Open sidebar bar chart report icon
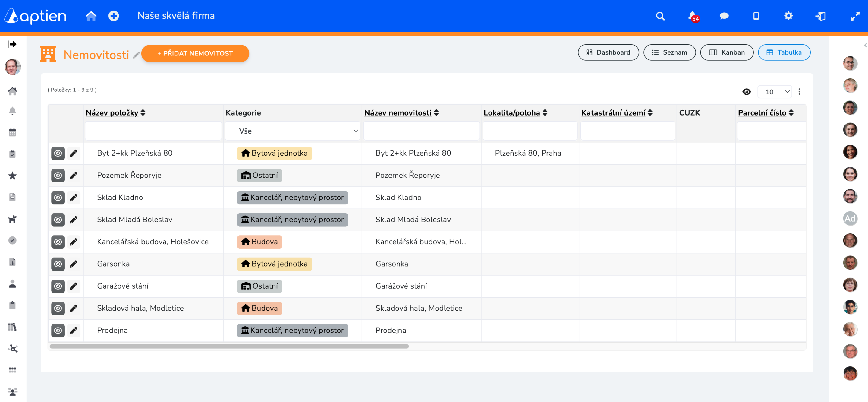868x402 pixels. click(x=12, y=262)
